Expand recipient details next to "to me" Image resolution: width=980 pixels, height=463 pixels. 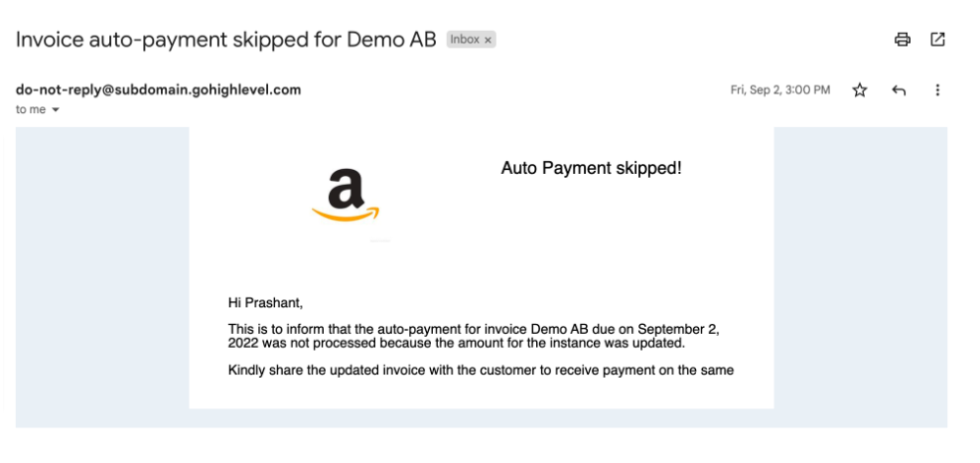(56, 110)
